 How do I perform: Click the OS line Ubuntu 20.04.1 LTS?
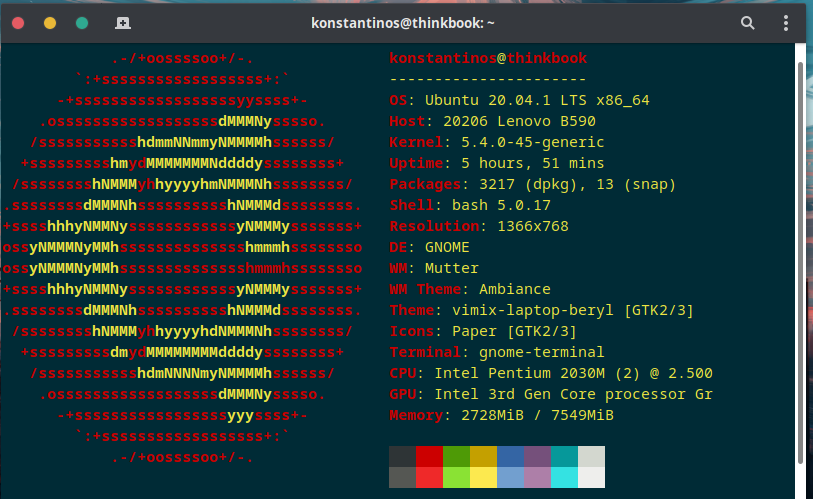click(x=519, y=100)
